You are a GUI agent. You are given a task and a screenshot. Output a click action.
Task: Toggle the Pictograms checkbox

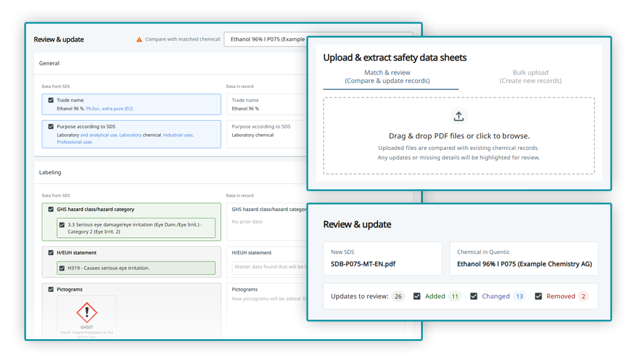click(50, 289)
